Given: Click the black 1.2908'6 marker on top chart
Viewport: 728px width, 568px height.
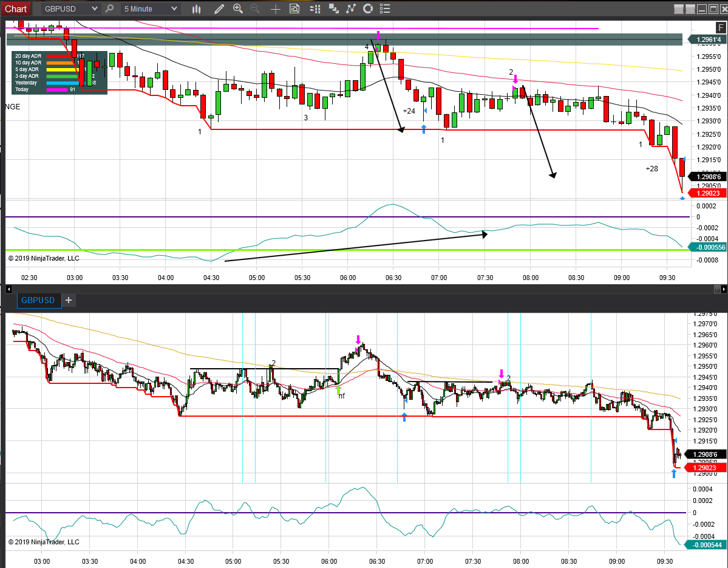Looking at the screenshot, I should pos(708,177).
